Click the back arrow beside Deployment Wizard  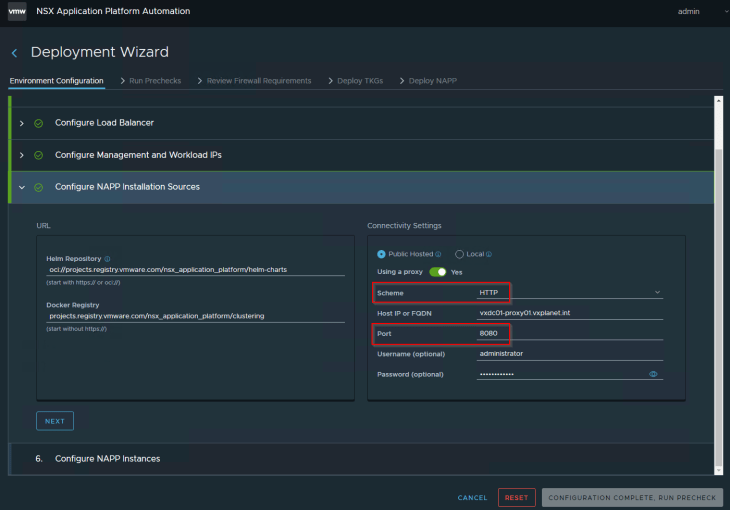pyautogui.click(x=14, y=53)
